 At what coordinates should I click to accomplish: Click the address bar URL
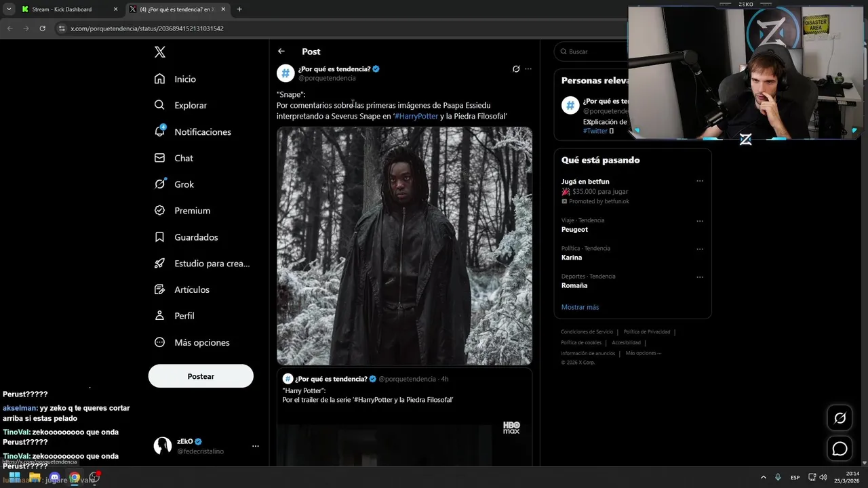(x=147, y=28)
